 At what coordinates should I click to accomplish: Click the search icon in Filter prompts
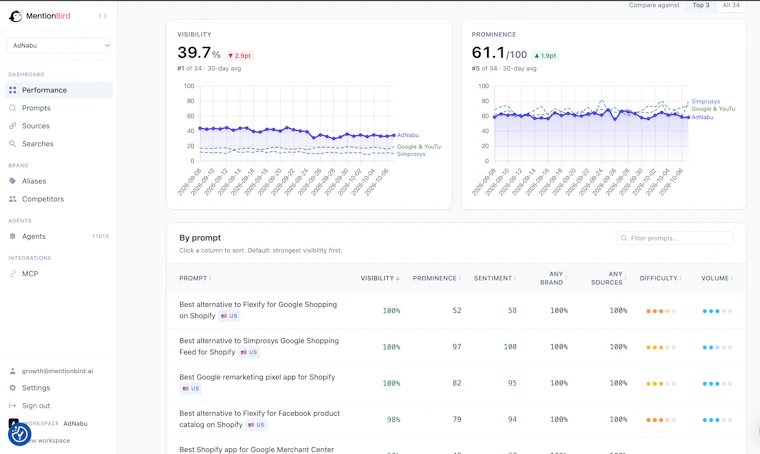pos(624,238)
